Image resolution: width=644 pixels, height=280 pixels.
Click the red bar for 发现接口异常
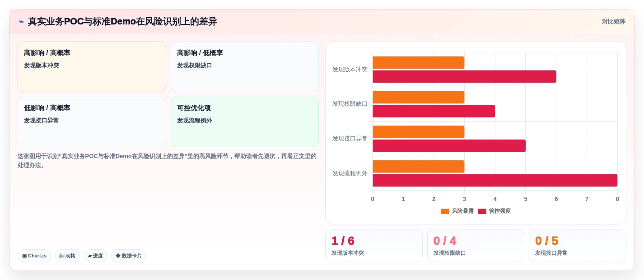point(449,145)
